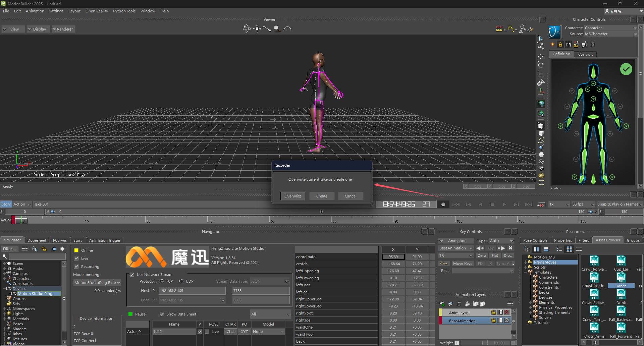Open the Model binding dropdown

tap(97, 283)
